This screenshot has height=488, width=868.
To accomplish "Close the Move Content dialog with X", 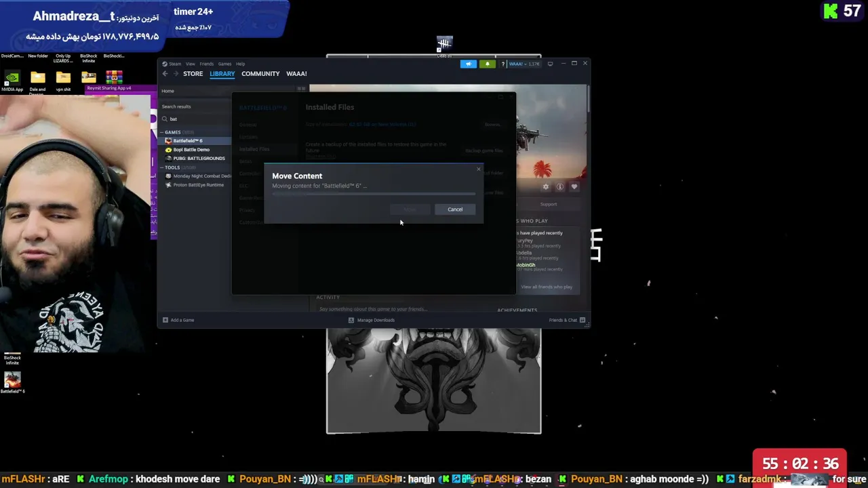I will pos(478,169).
